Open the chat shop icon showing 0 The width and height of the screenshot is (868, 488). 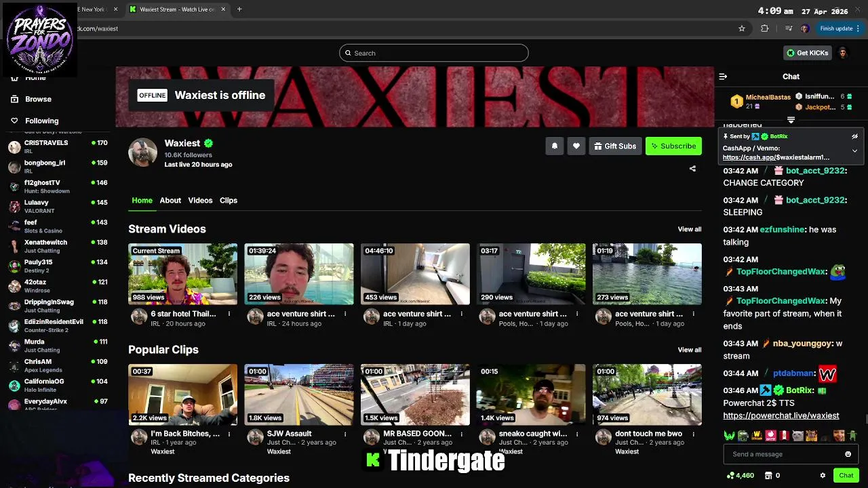772,476
